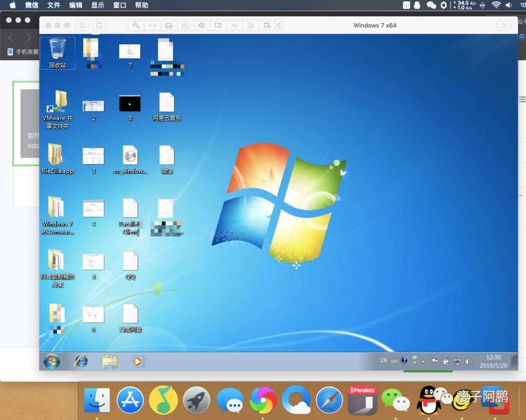The height and width of the screenshot is (420, 526).
Task: Click the CD/DVD drive icon in VMware toolbar
Action: (185, 25)
